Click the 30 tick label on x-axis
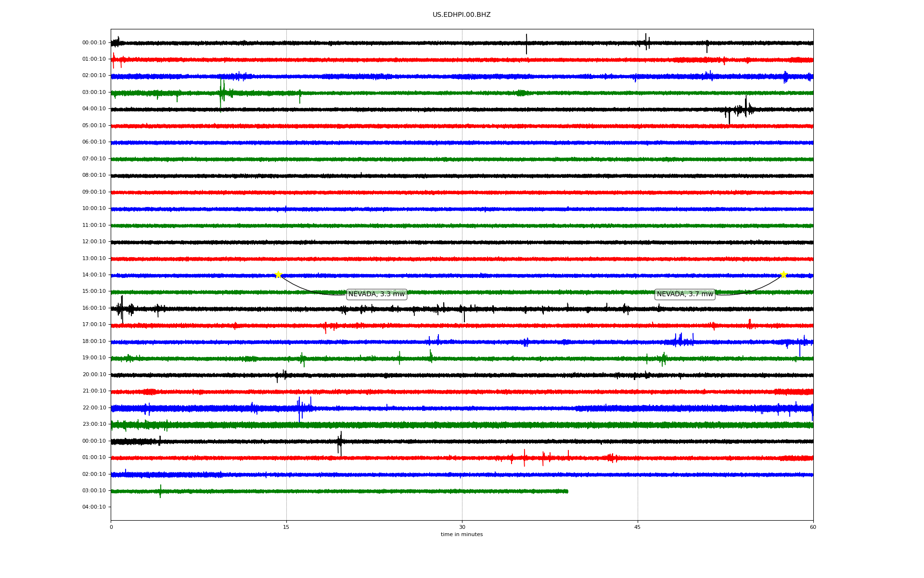The height and width of the screenshot is (578, 924). (462, 527)
